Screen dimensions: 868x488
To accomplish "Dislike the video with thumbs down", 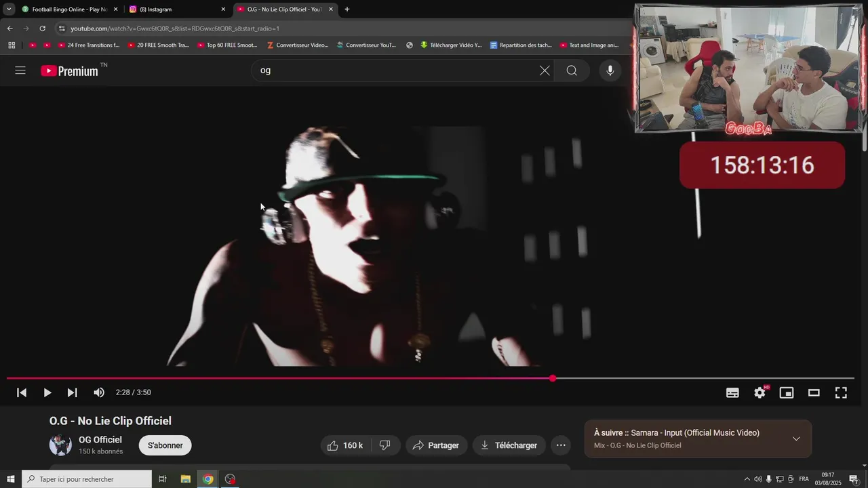I will coord(385,445).
